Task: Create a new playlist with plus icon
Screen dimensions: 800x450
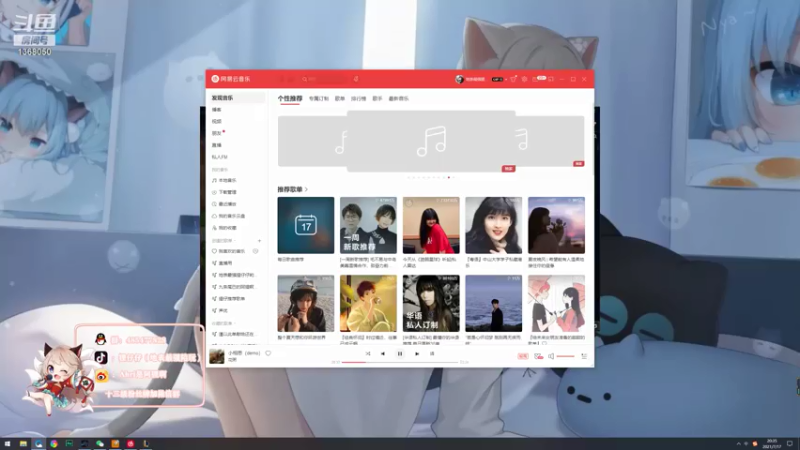Action: click(259, 240)
